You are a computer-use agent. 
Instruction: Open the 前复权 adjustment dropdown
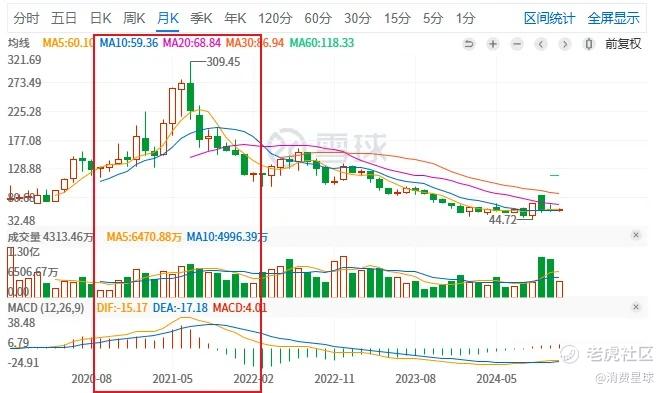[x=623, y=44]
